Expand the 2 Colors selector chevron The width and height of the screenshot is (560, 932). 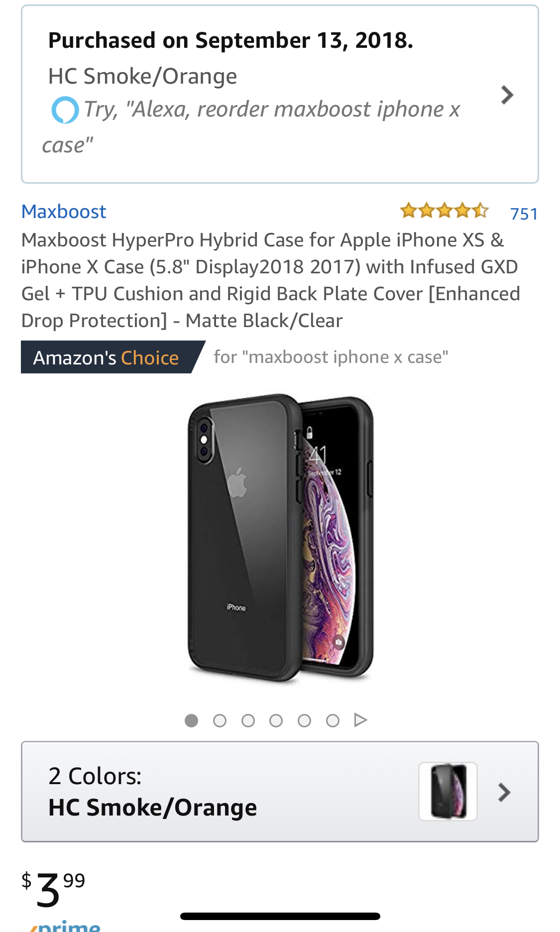pyautogui.click(x=504, y=792)
